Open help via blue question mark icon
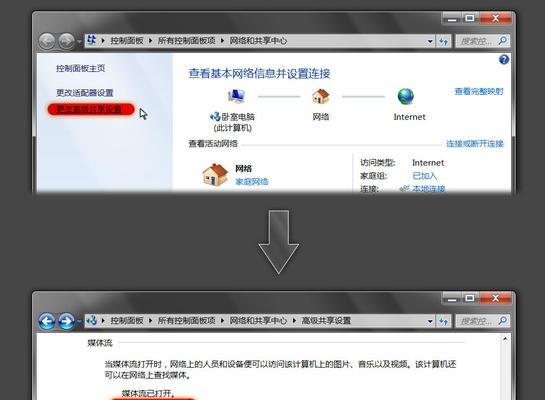 click(x=504, y=59)
